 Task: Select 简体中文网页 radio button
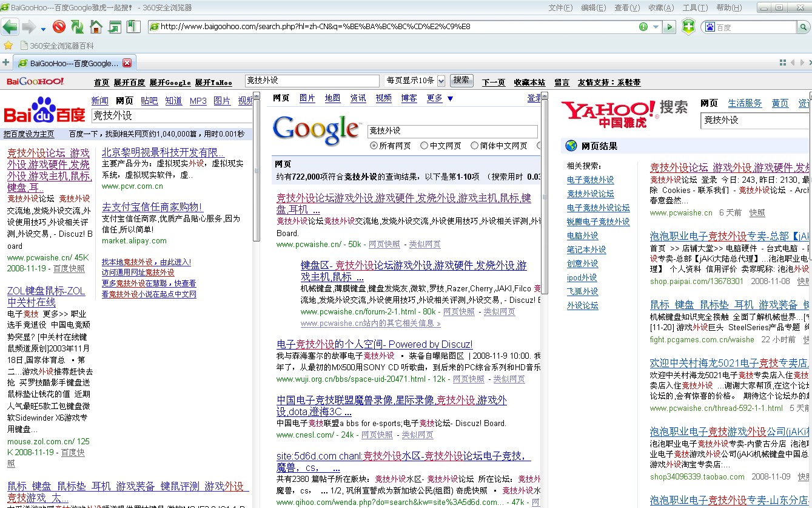pos(475,146)
